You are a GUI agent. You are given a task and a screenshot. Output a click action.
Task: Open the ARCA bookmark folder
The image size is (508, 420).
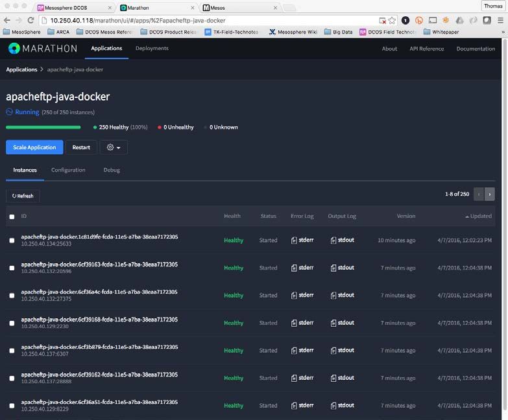point(58,32)
